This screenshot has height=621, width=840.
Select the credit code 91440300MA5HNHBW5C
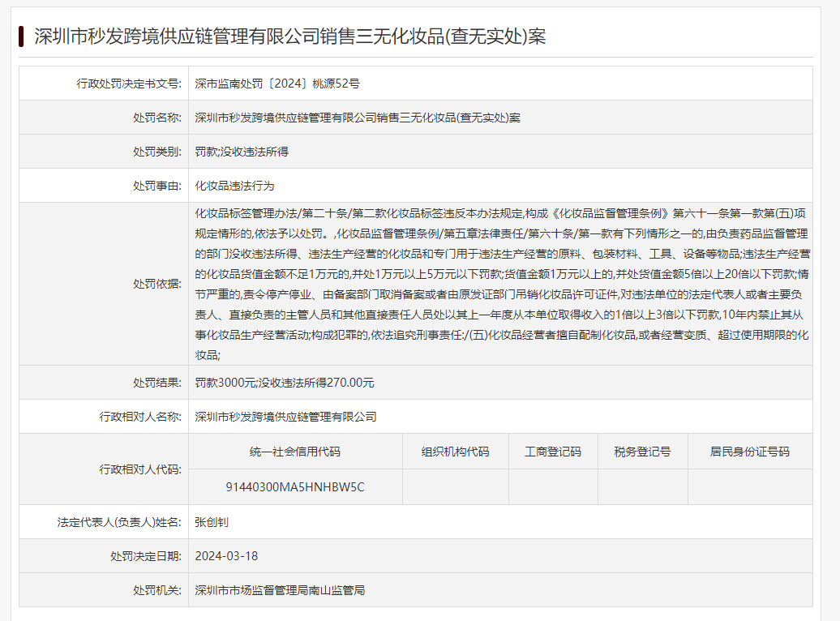295,487
